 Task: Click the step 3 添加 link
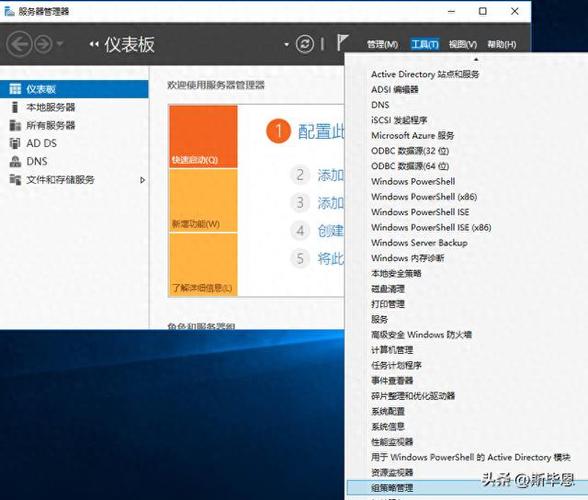click(330, 203)
